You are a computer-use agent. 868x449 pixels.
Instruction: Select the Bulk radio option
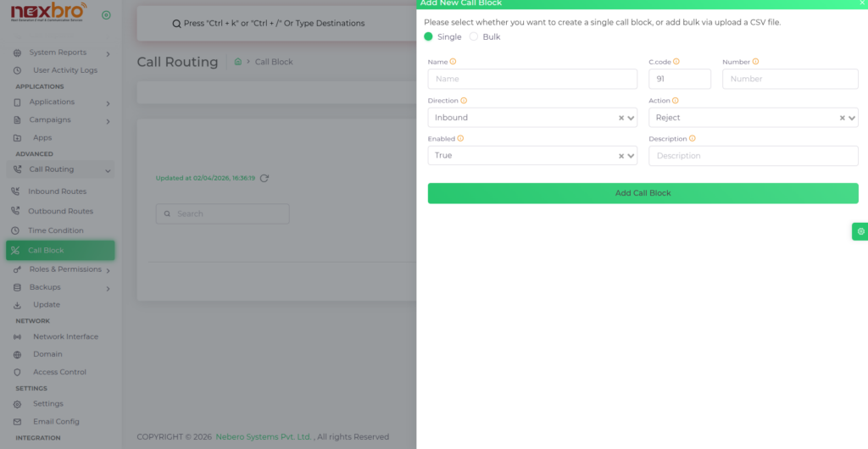(x=474, y=37)
